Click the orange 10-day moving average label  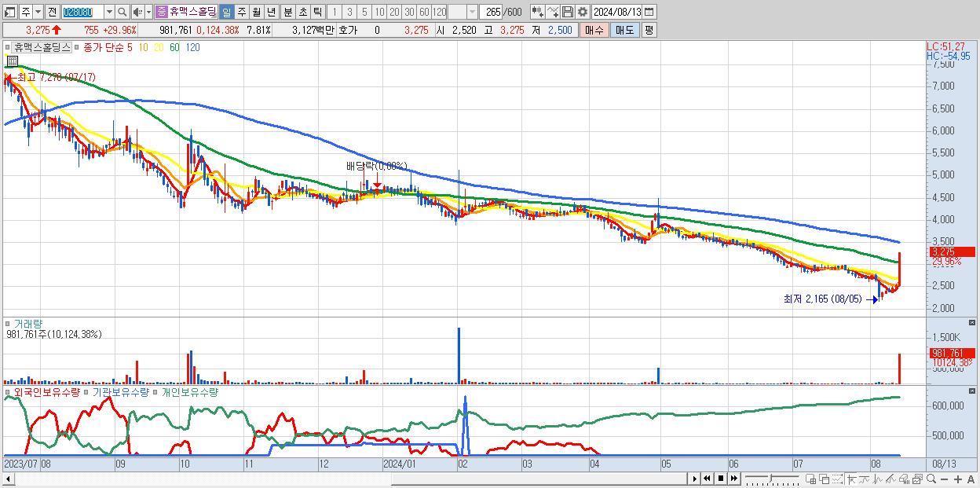coord(143,47)
